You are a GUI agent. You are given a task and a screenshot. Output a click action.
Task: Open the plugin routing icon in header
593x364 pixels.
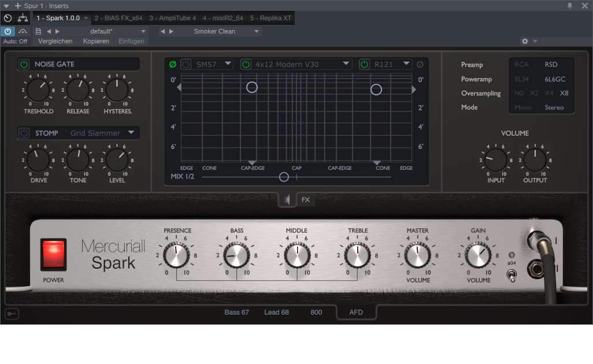point(23,18)
